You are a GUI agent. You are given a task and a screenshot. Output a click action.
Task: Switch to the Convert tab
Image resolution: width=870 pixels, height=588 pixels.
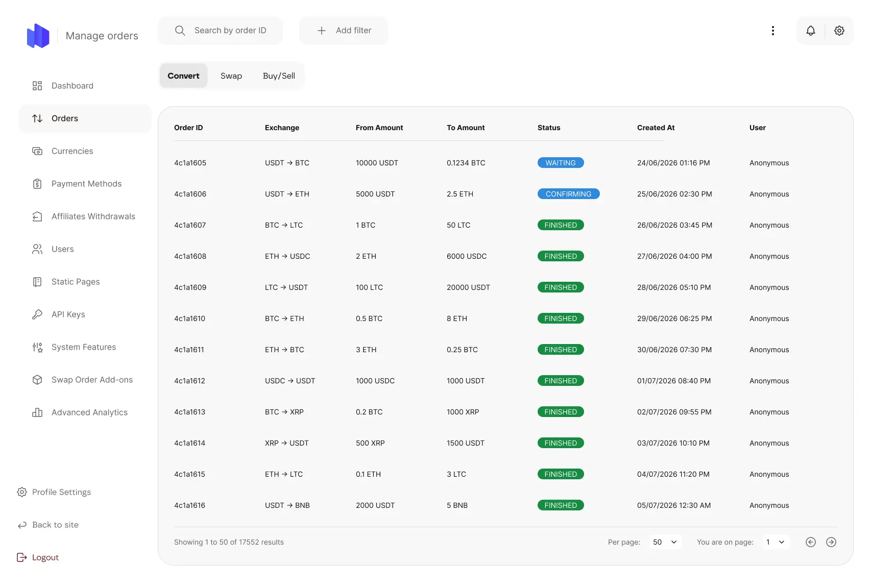pos(183,76)
